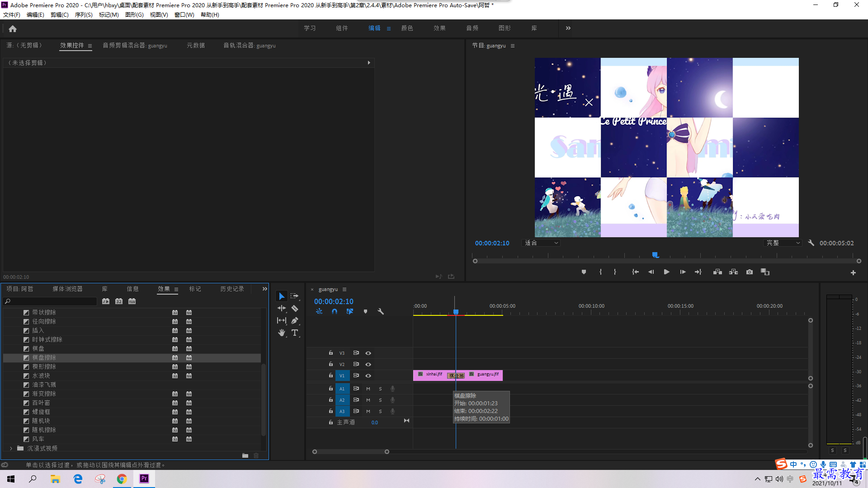Click the Home icon
The height and width of the screenshot is (488, 868).
(13, 28)
